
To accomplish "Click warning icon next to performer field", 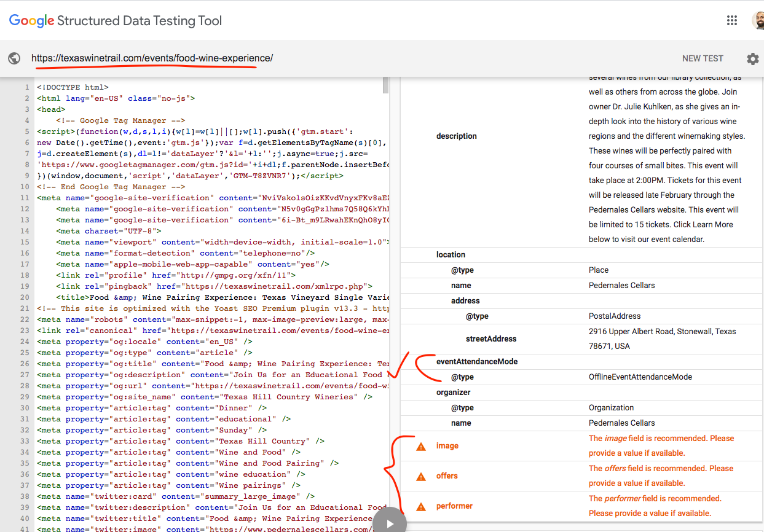I will click(x=421, y=507).
